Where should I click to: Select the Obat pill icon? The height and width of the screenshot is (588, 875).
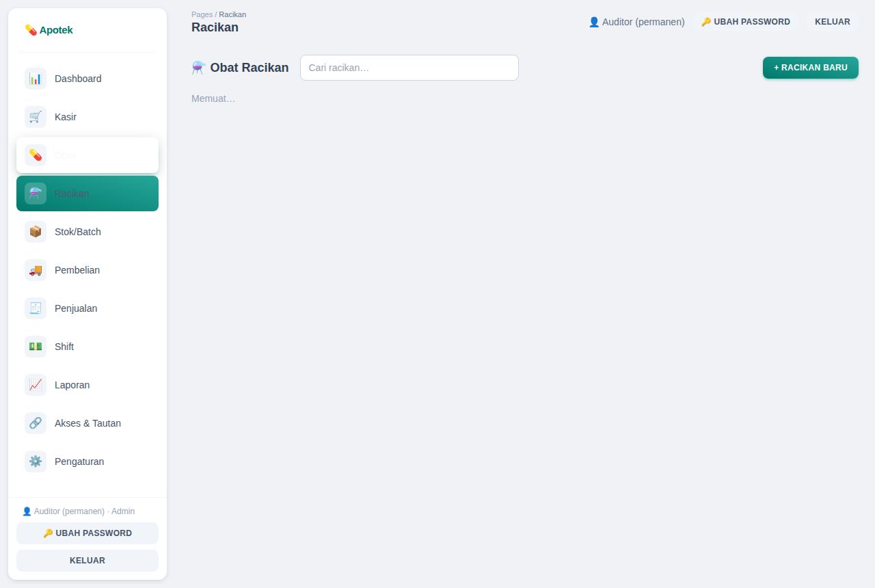(36, 155)
